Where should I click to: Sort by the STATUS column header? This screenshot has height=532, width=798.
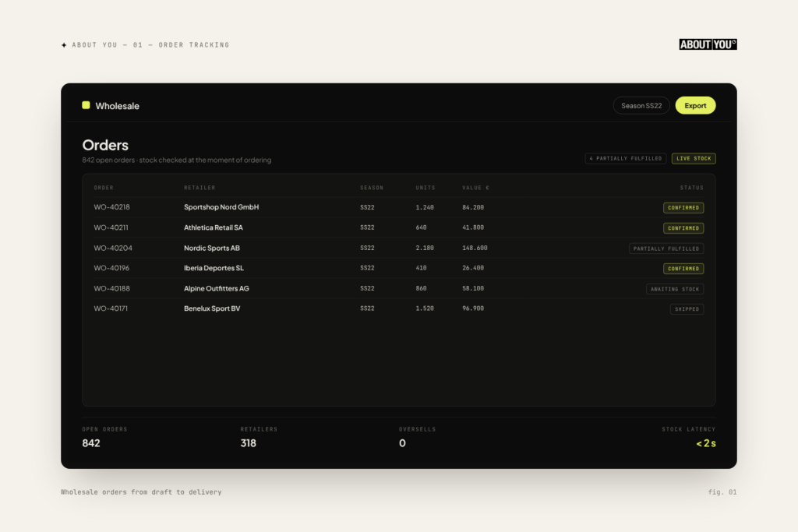click(692, 188)
